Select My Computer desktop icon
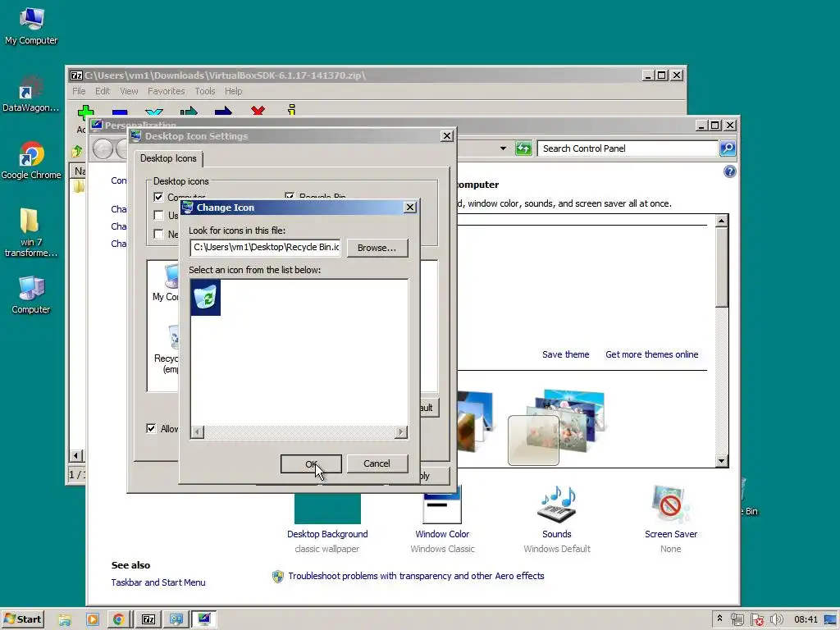840x630 pixels. point(31,27)
